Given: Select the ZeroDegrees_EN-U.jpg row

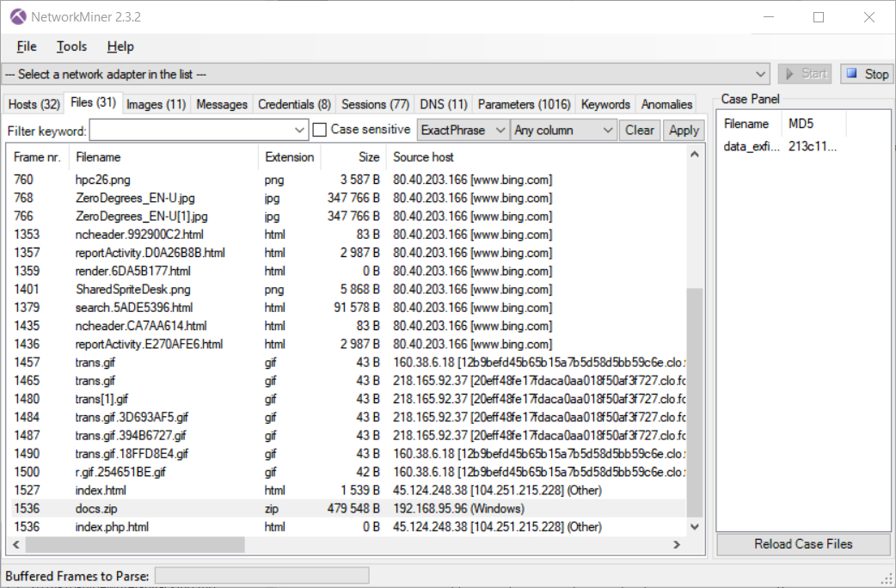Looking at the screenshot, I should pyautogui.click(x=347, y=198).
